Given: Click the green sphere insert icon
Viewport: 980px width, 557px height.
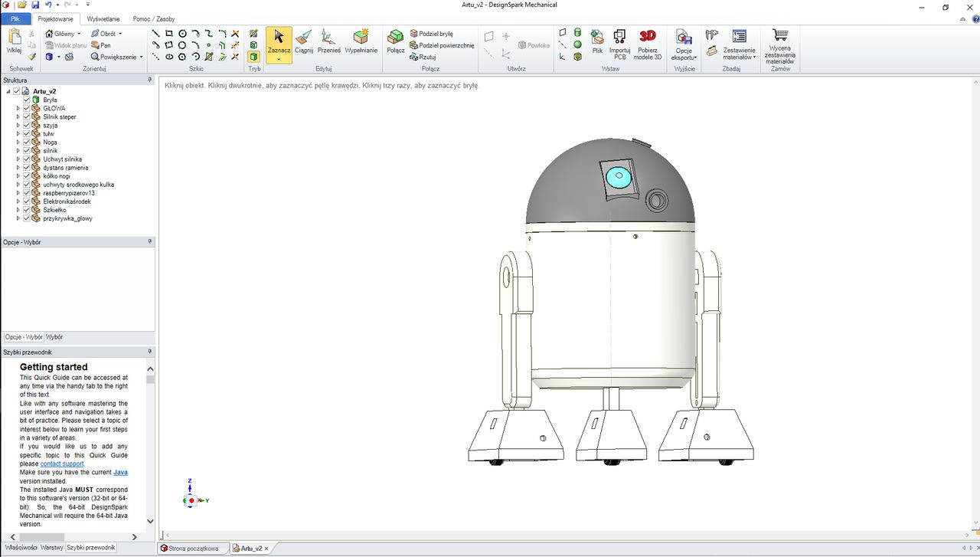Looking at the screenshot, I should coord(577,44).
